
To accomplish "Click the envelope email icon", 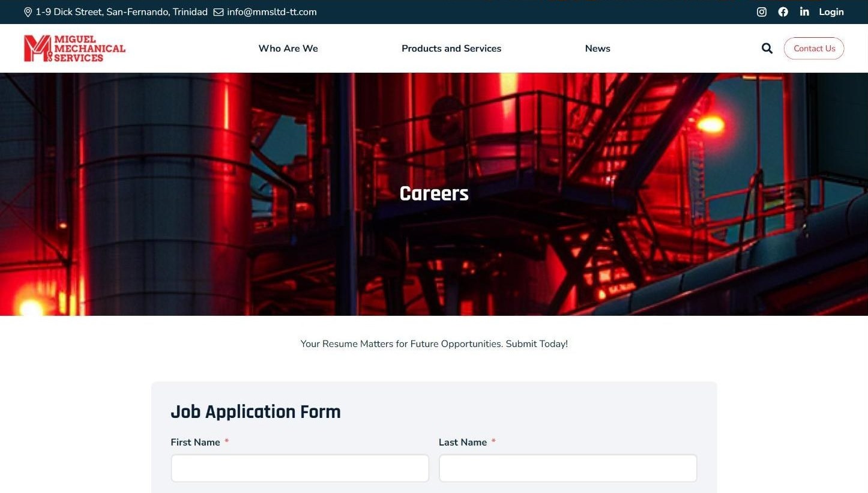I will click(x=219, y=12).
